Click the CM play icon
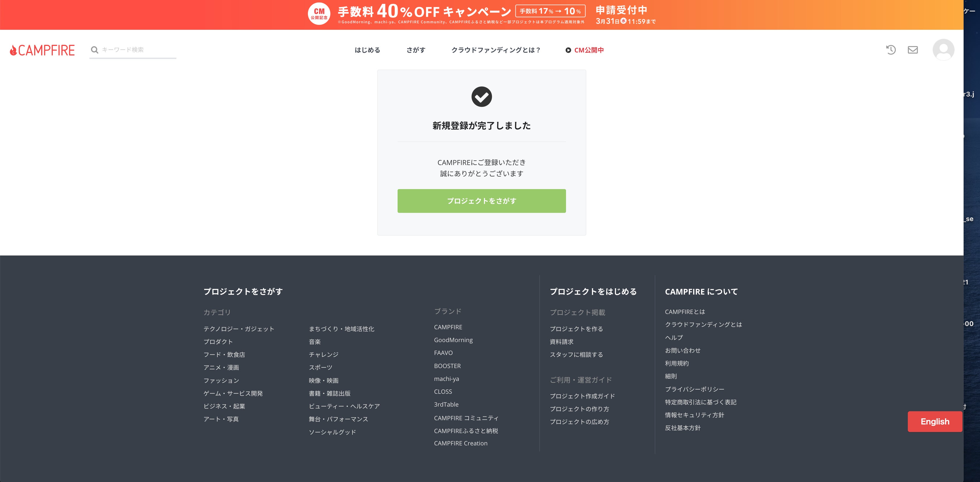Screen dimensions: 980x482 pos(568,50)
